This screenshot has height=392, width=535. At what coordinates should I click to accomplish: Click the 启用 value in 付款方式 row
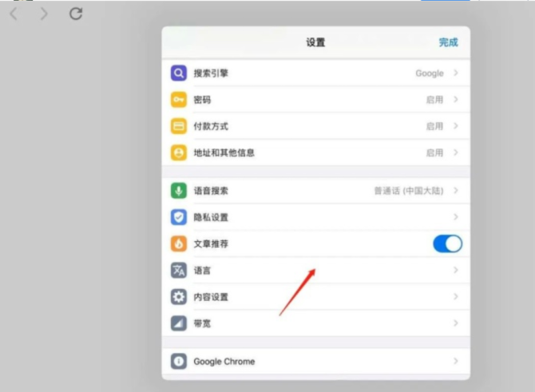pyautogui.click(x=434, y=127)
